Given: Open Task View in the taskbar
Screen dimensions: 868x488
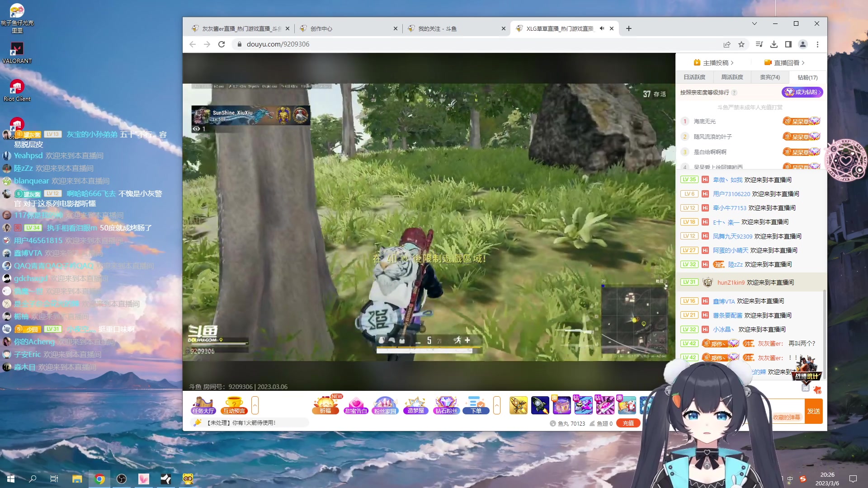Looking at the screenshot, I should coord(54,479).
